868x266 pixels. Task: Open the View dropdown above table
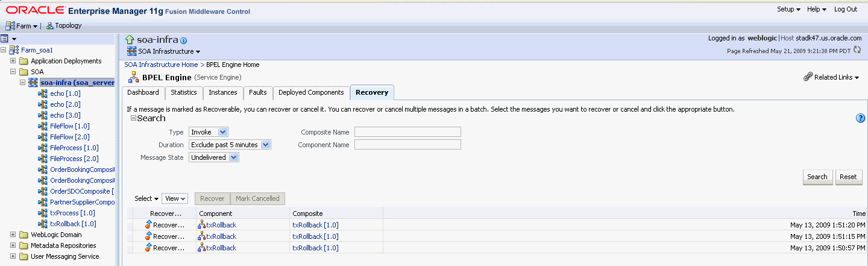[175, 198]
